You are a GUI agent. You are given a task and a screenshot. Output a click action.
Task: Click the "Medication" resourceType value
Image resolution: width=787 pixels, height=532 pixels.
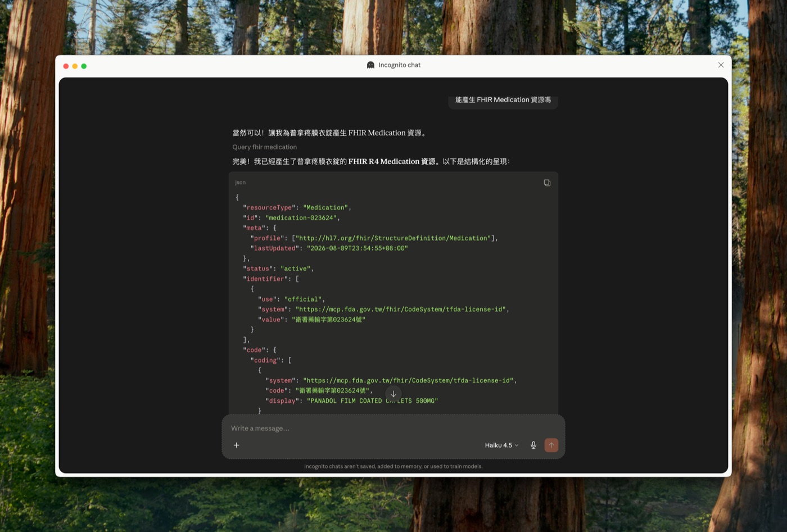(x=325, y=208)
